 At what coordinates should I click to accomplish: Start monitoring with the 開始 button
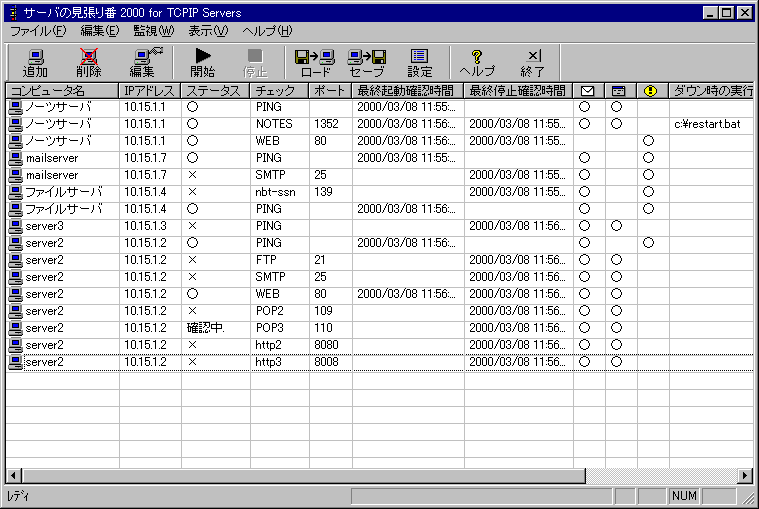tap(202, 62)
